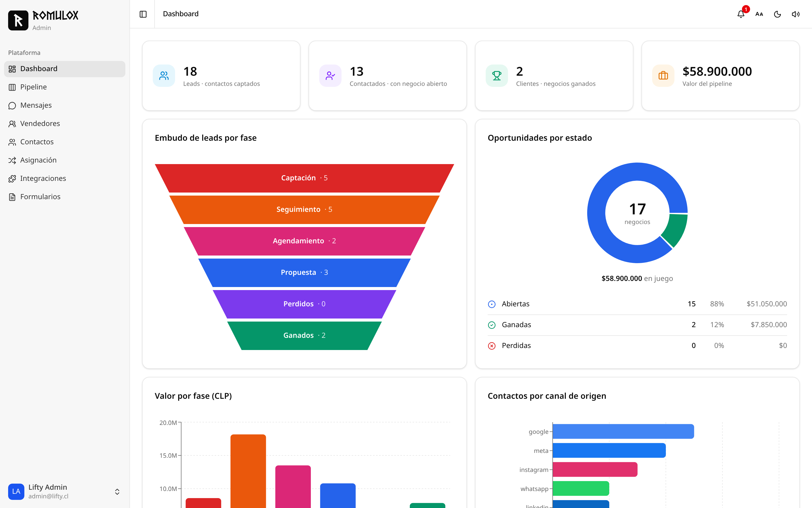
Task: Click the Ganadas row label
Action: [516, 325]
